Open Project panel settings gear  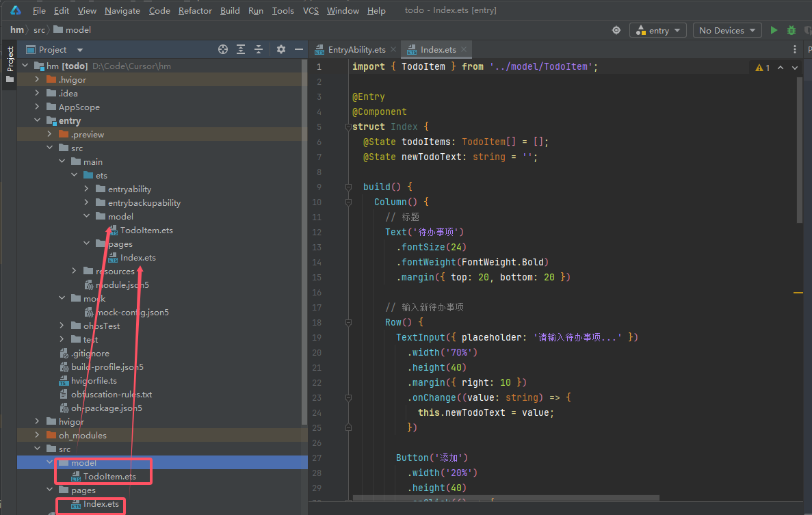[x=280, y=49]
